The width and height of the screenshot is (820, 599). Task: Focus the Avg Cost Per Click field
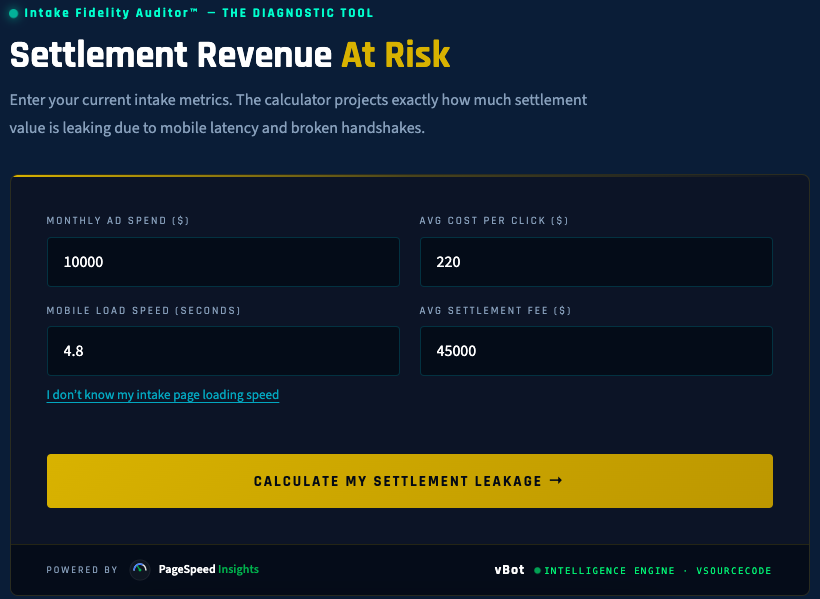coord(596,262)
